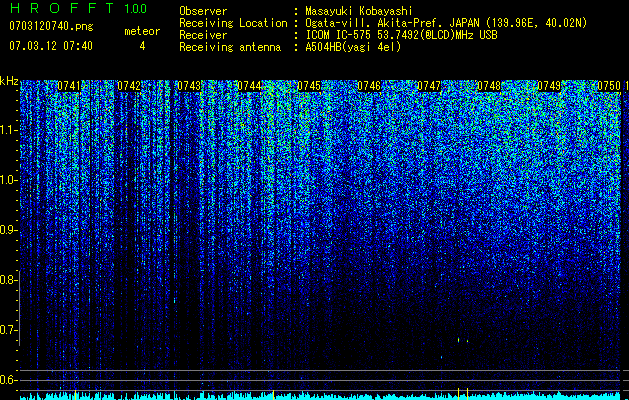Click the Receiving antenna label
This screenshot has height=400, width=629.
[x=230, y=47]
